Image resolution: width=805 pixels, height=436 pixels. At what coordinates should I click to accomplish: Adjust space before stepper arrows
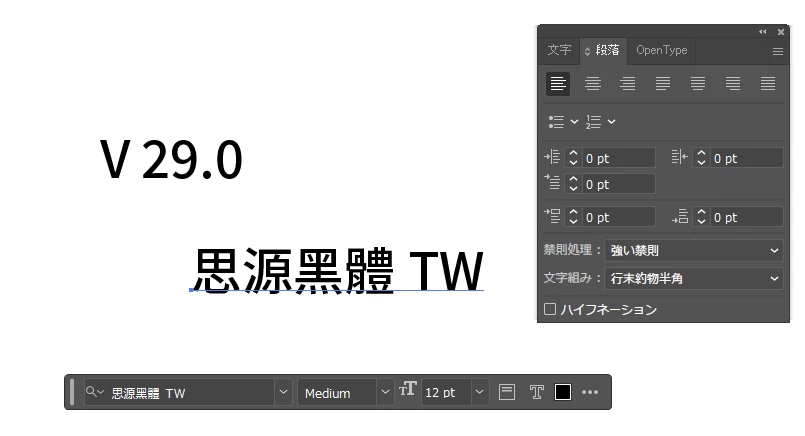pyautogui.click(x=573, y=217)
